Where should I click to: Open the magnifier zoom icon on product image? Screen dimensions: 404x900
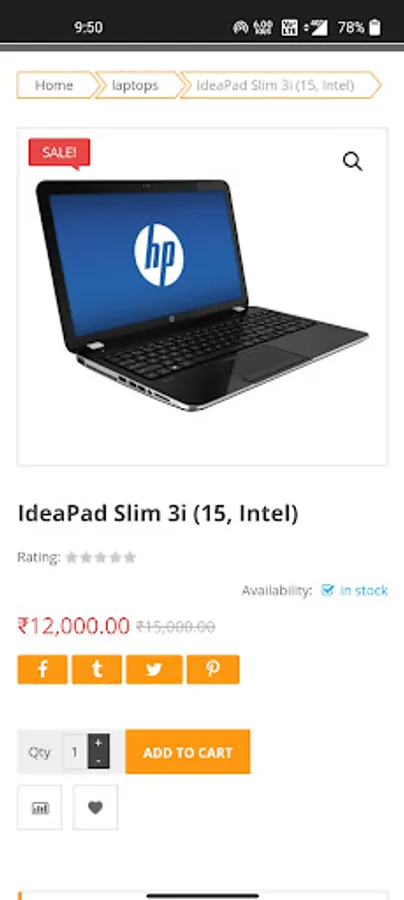click(352, 162)
